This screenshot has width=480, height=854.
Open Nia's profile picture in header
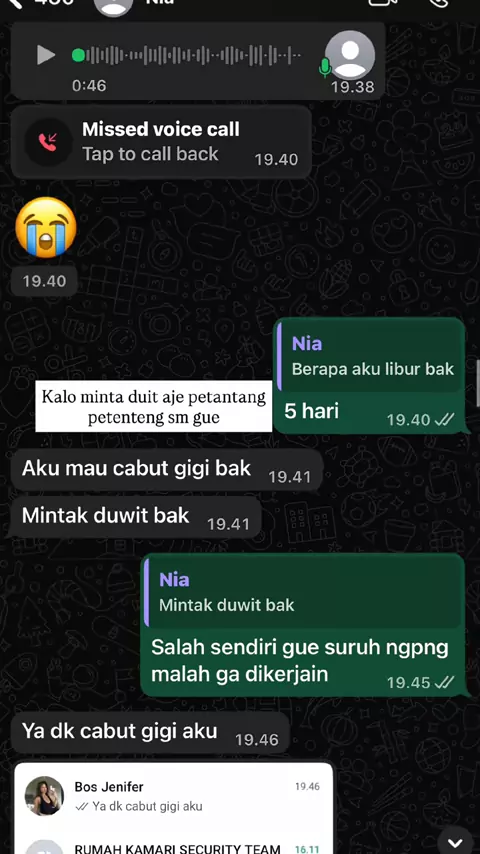click(x=113, y=5)
